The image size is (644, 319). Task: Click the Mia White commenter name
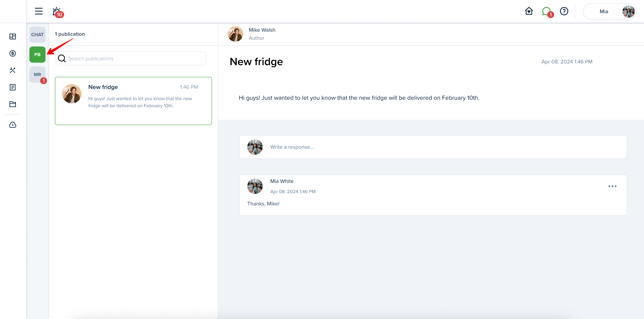[282, 181]
